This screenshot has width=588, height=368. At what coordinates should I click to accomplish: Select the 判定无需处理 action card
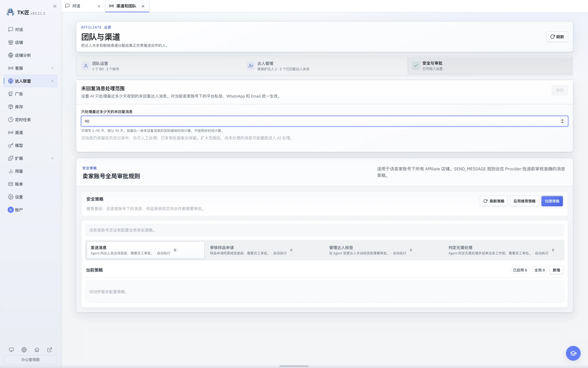point(503,250)
